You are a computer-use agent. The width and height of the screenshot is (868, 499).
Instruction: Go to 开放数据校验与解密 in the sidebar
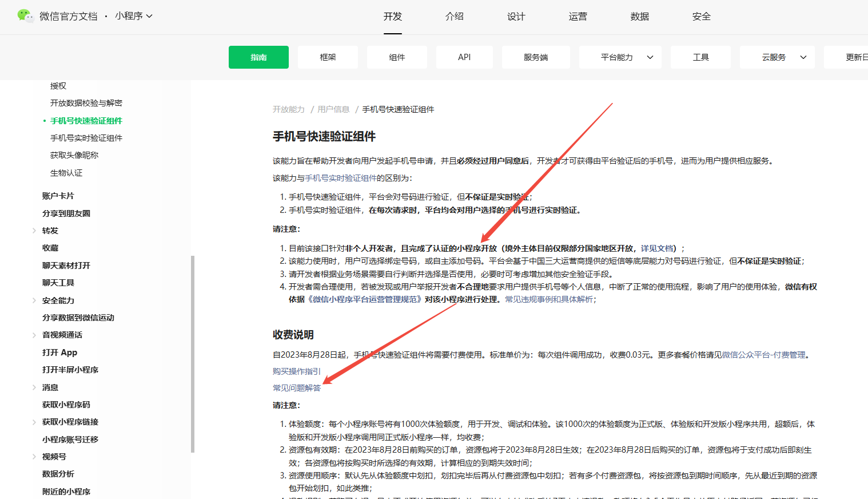pyautogui.click(x=86, y=103)
